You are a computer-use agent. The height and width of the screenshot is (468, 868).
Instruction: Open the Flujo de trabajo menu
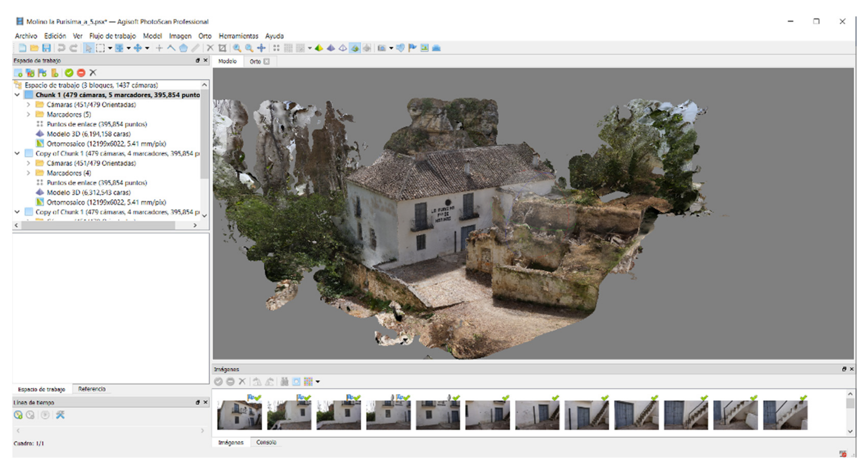coord(112,36)
